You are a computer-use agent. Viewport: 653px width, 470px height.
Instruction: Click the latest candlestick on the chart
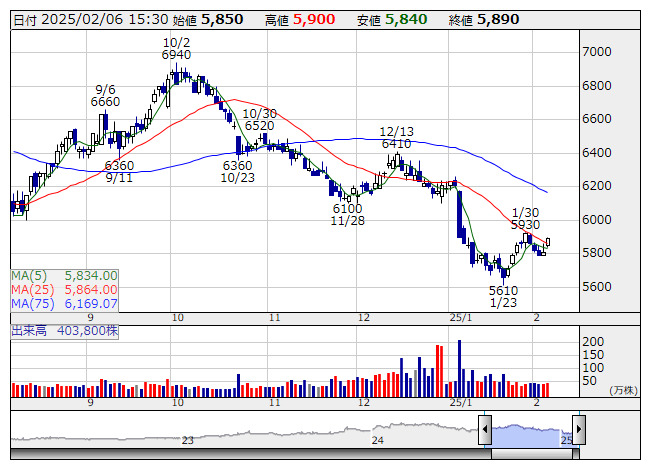(548, 242)
